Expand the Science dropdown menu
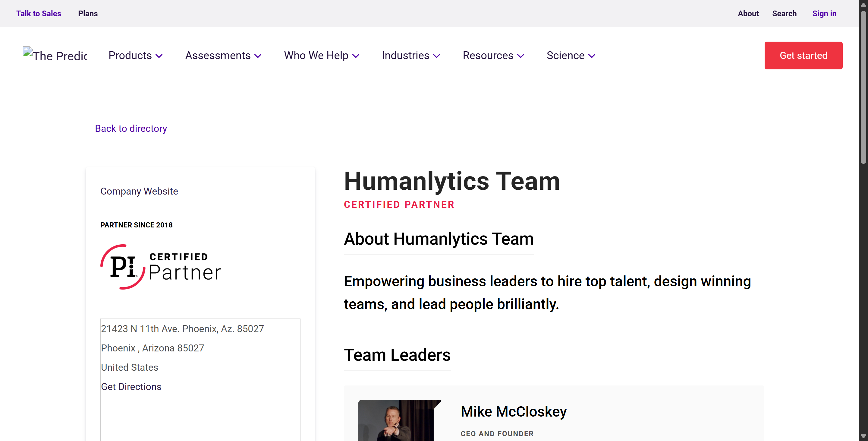This screenshot has height=441, width=868. click(x=571, y=55)
